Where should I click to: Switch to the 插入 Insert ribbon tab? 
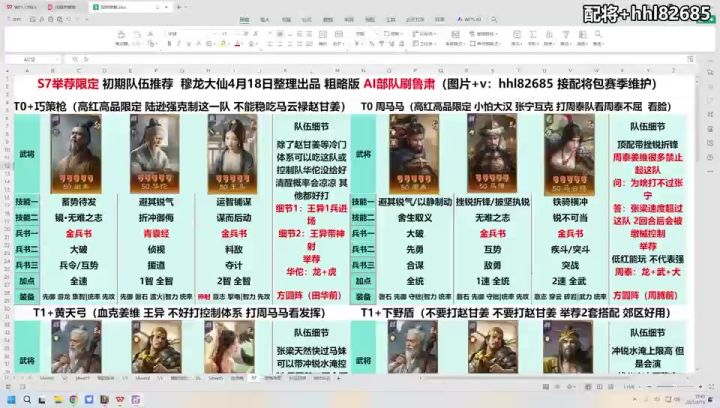(264, 20)
